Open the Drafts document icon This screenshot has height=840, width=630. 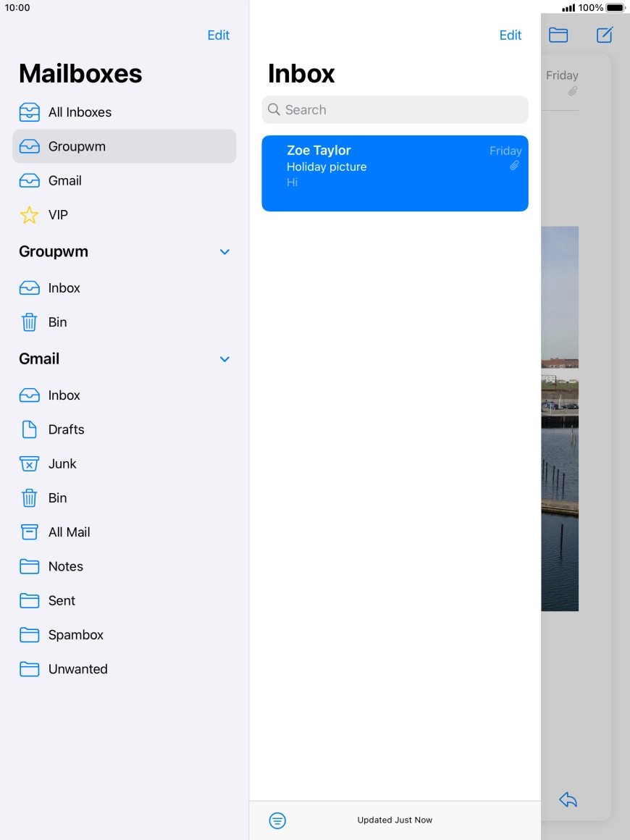pyautogui.click(x=29, y=429)
